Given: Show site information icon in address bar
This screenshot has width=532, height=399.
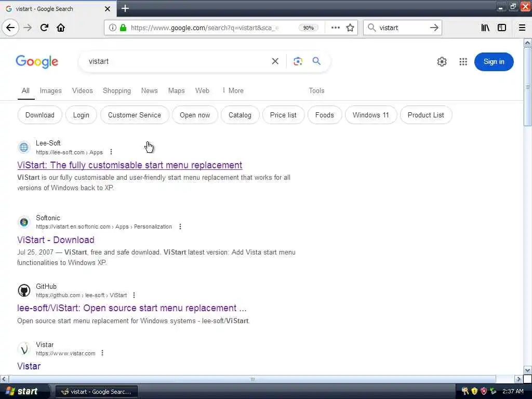Looking at the screenshot, I should click(112, 28).
